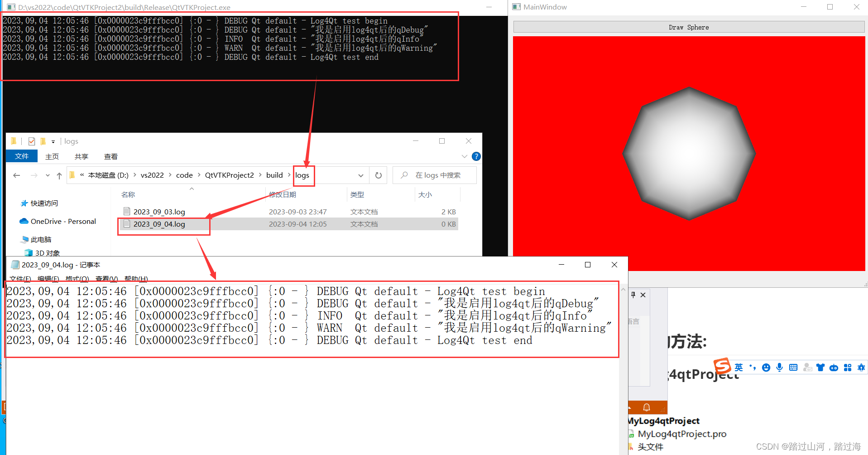Toggle Sogou punctuation mode icon
This screenshot has width=868, height=455.
coord(753,368)
